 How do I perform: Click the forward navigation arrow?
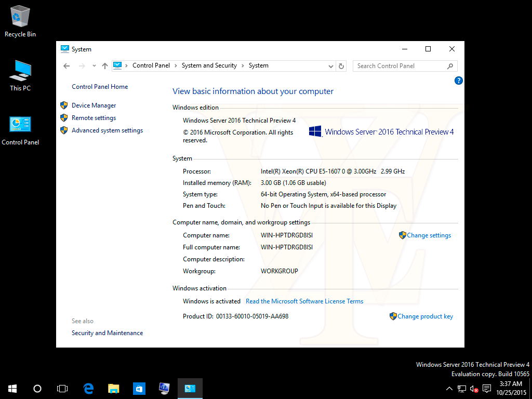coord(82,66)
